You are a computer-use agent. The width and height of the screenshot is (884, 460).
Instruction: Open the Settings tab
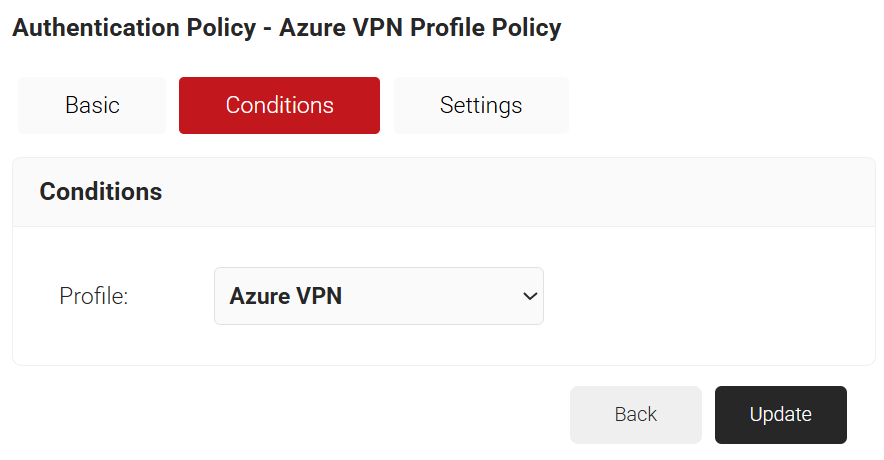481,105
